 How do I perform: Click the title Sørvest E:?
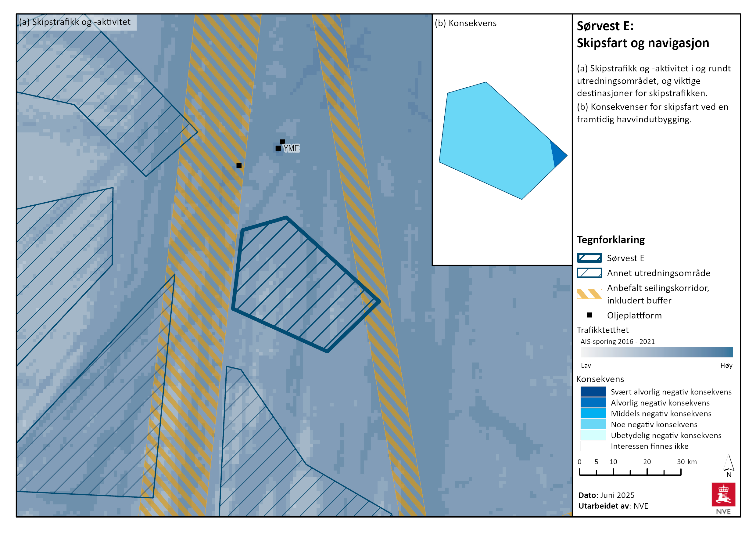605,26
